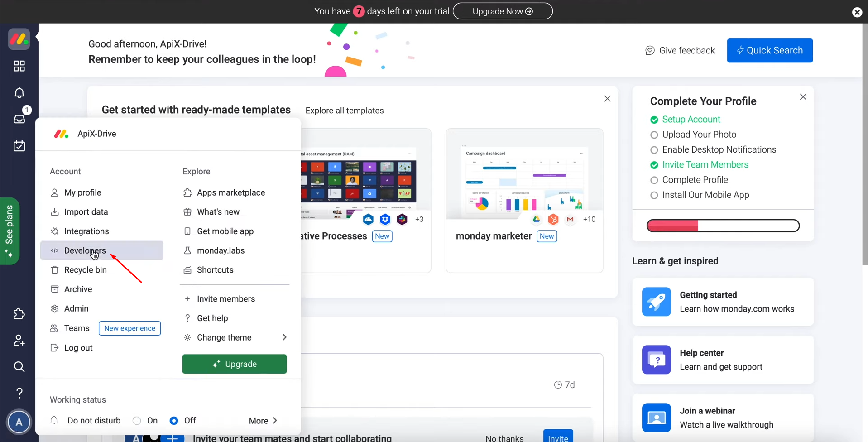Expand the See plans side tab

[10, 231]
